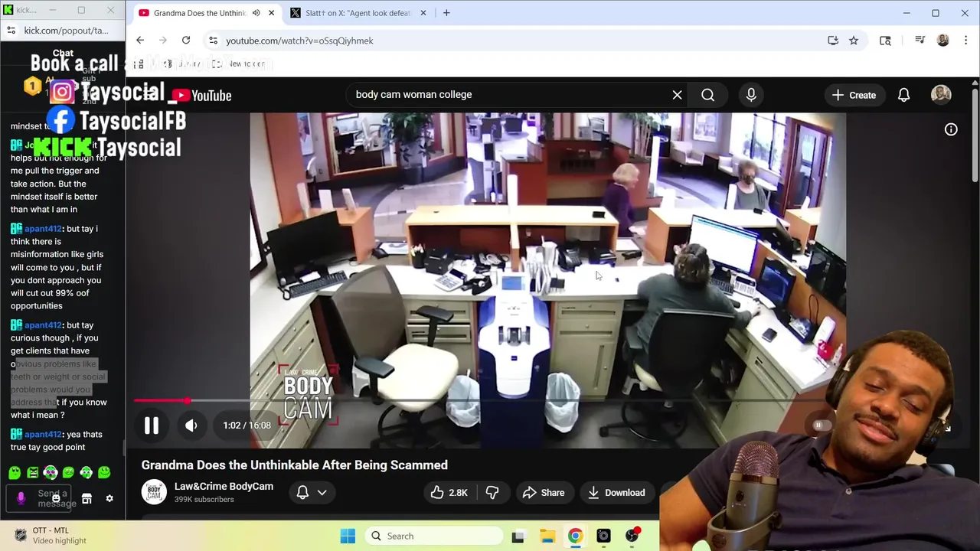Insert the pink-headphones green Kick emote
Image resolution: width=980 pixels, height=551 pixels.
51,473
